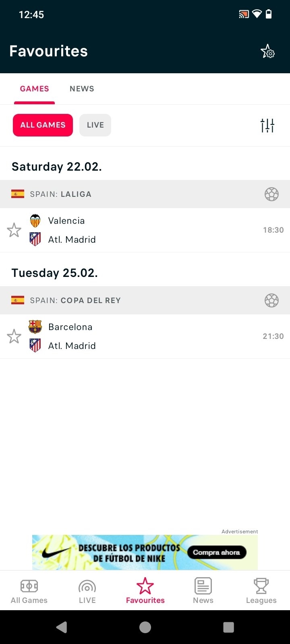The image size is (290, 644).
Task: Tap football icon in Copa del Rey header
Action: pyautogui.click(x=271, y=300)
